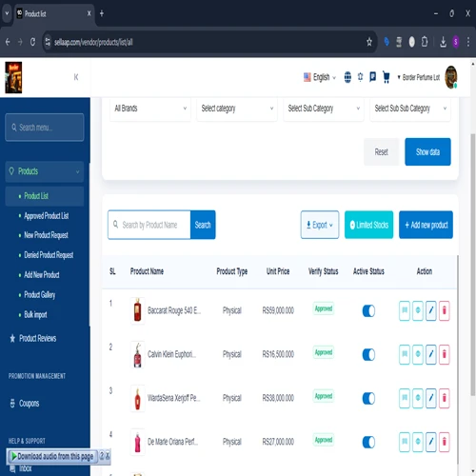The image size is (476, 476).
Task: Toggle active status for Baccarat Rouge 540
Action: (368, 310)
